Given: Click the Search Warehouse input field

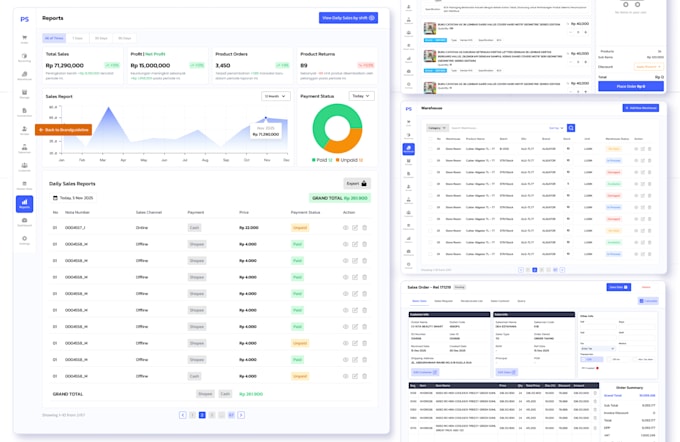Looking at the screenshot, I should click(x=498, y=128).
